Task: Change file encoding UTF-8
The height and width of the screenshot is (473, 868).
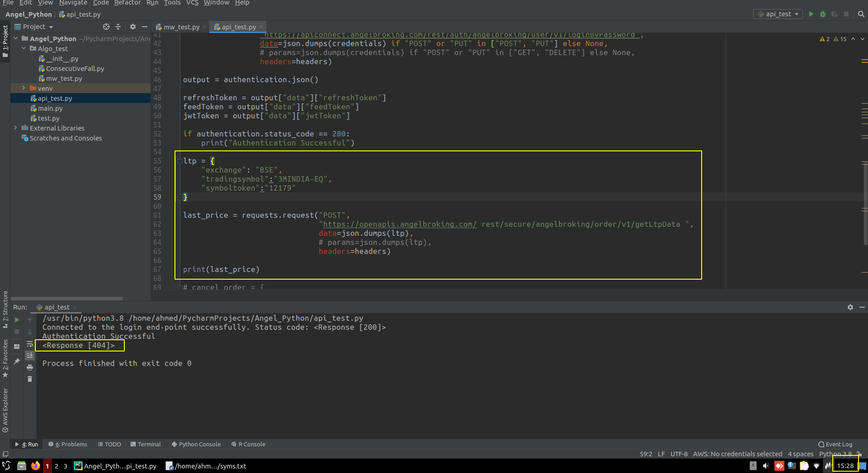Action: pos(679,454)
